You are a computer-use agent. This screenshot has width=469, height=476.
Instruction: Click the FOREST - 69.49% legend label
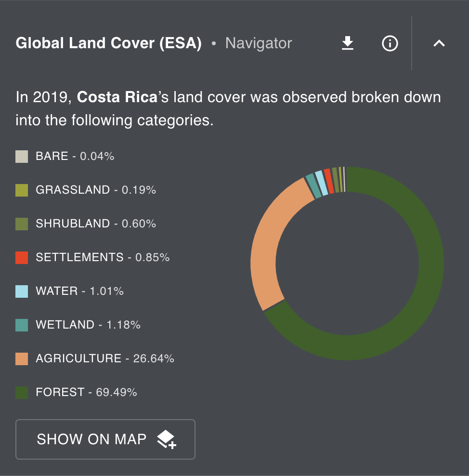(86, 393)
